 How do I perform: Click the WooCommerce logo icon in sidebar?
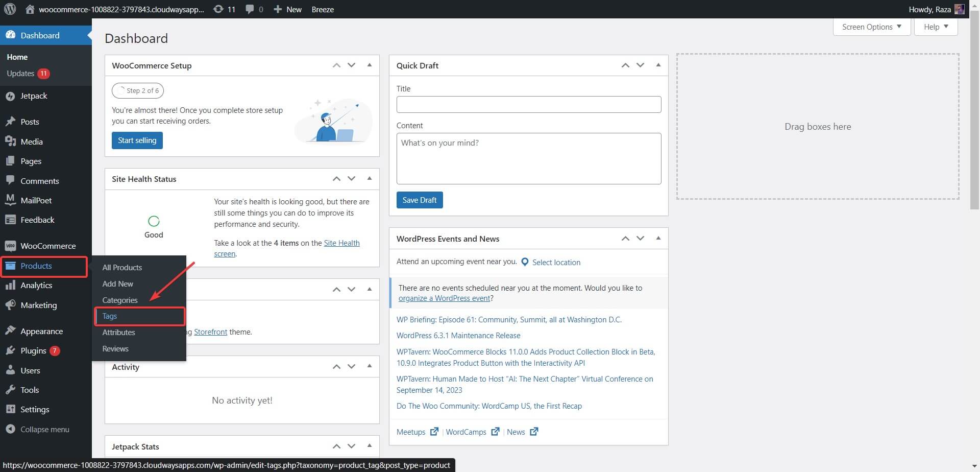tap(10, 246)
